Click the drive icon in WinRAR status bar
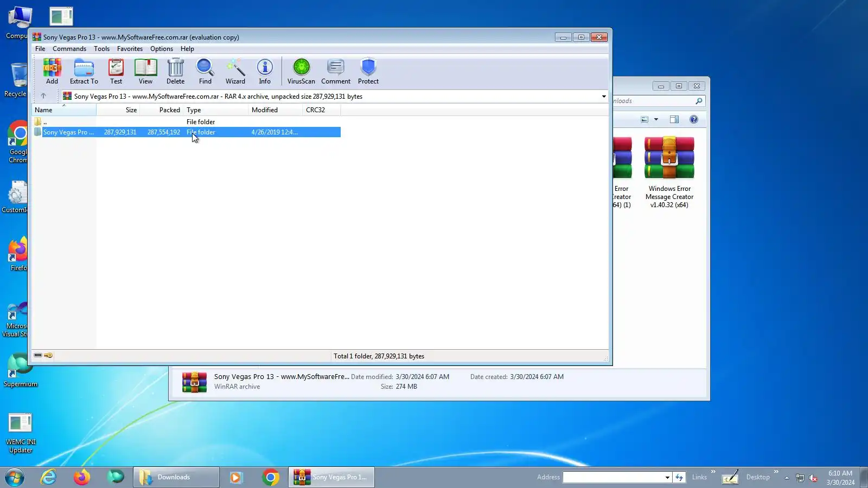Screen dimensions: 868x488 click(x=38, y=355)
